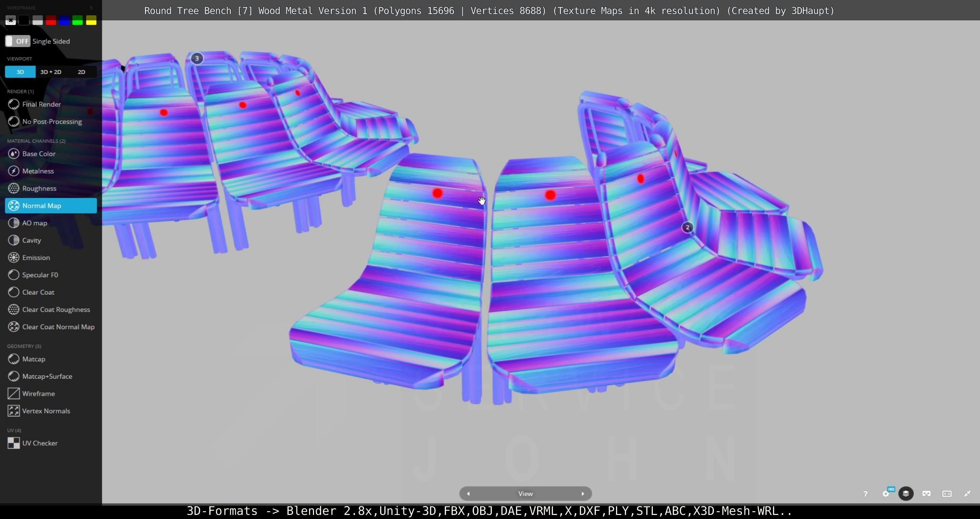Click the Vertex Normals label
The image size is (980, 519).
click(x=46, y=411)
